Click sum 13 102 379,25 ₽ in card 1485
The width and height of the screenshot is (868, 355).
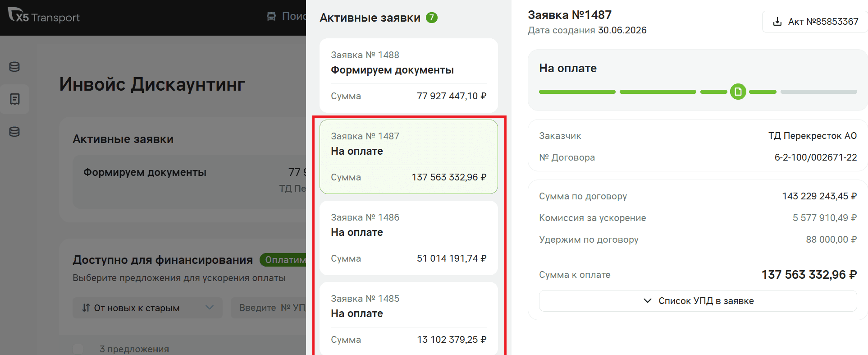452,340
